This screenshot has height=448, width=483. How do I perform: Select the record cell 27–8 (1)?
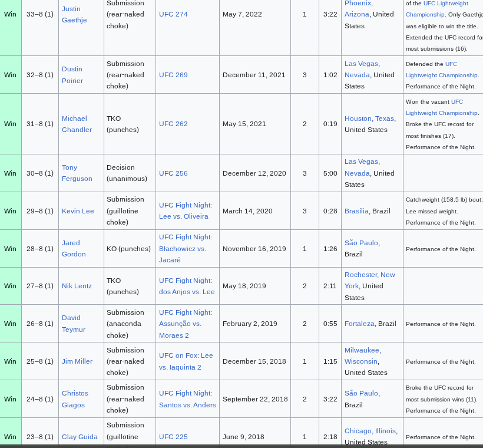[39, 286]
